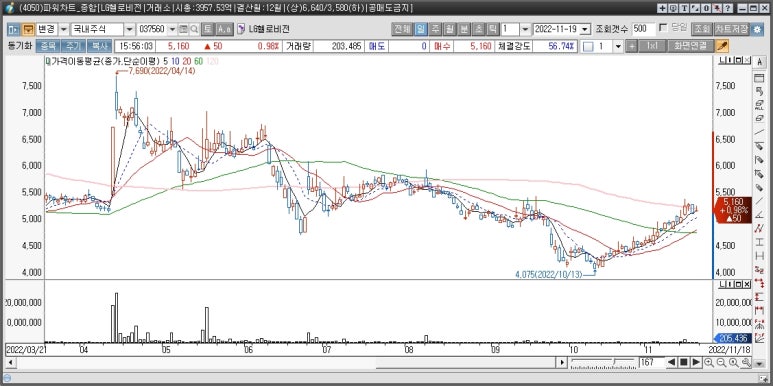Screen dimensions: 773x386
Task: Play chart forward with right arrow
Action: (696, 363)
